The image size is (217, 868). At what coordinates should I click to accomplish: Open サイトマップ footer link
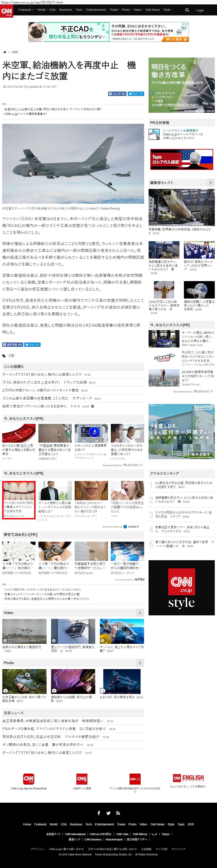click(x=178, y=849)
